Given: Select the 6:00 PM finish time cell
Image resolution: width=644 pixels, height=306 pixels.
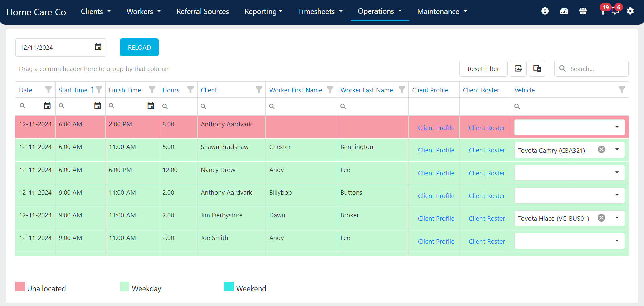Looking at the screenshot, I should pos(132,173).
